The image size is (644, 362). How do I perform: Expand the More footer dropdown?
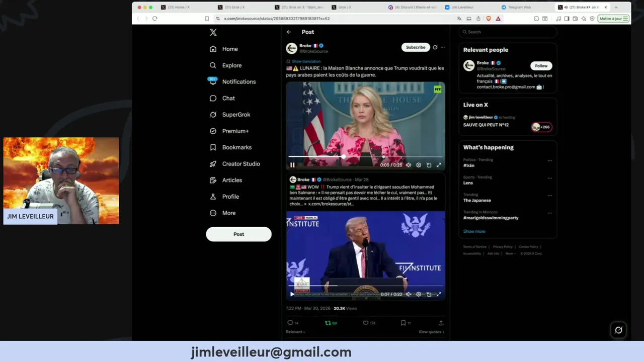tap(510, 253)
